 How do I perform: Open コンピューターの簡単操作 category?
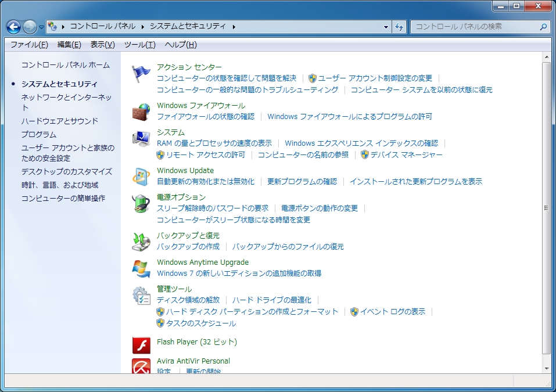[63, 198]
